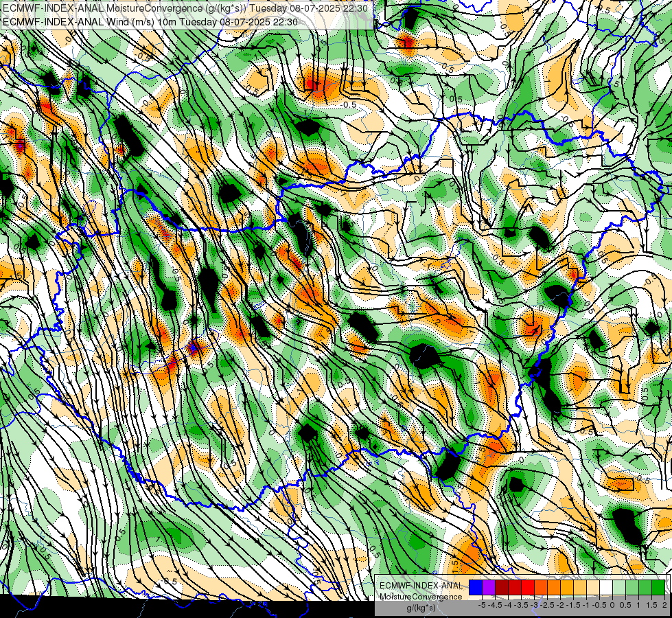
Task: Click the g/(kg*s) unit label in legend
Action: [x=421, y=608]
